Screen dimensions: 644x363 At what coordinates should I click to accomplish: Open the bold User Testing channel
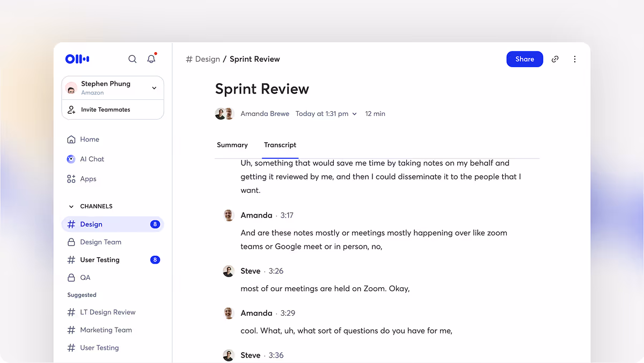pos(100,260)
